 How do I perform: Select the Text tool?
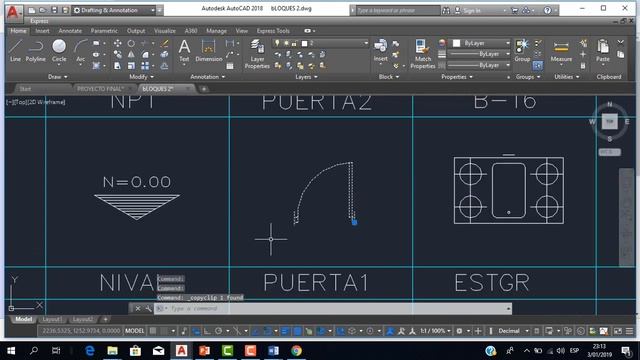coord(184,51)
